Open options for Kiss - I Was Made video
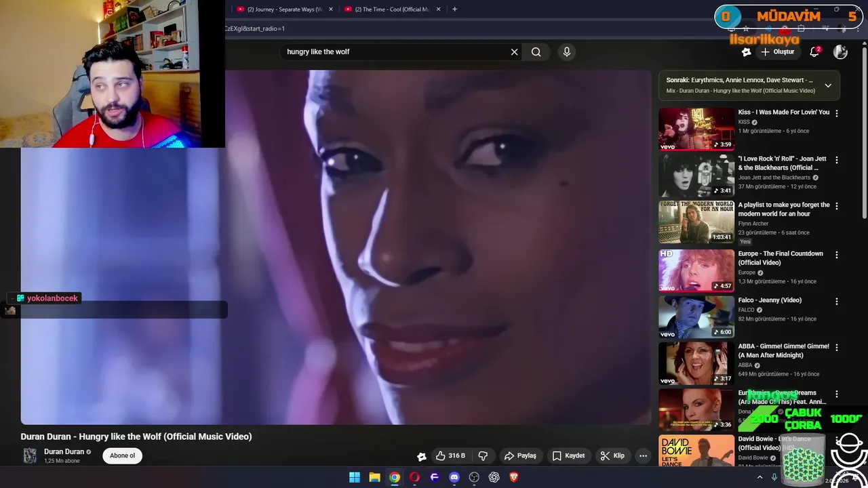Screen dimensions: 868x488 (836, 113)
